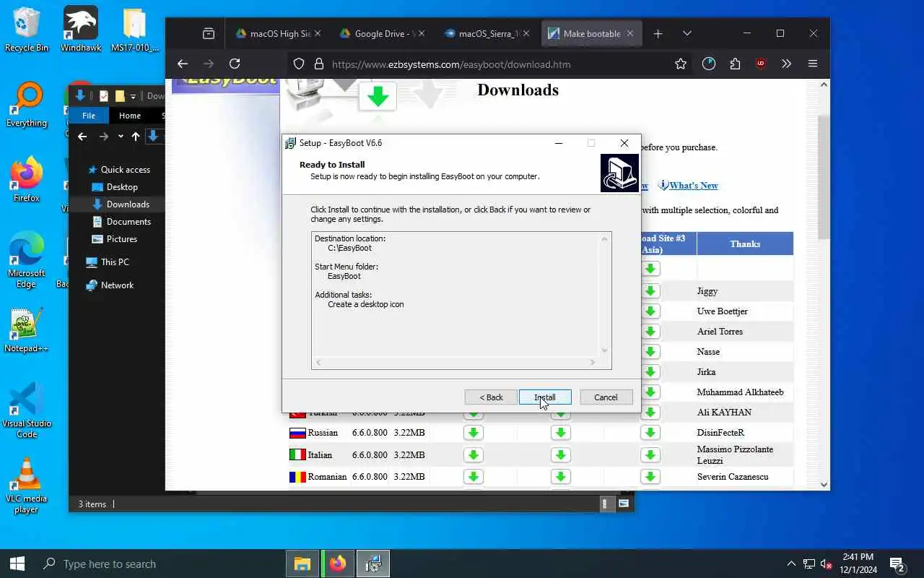Click the Firefox address bar URL
This screenshot has height=578, width=924.
pyautogui.click(x=451, y=64)
